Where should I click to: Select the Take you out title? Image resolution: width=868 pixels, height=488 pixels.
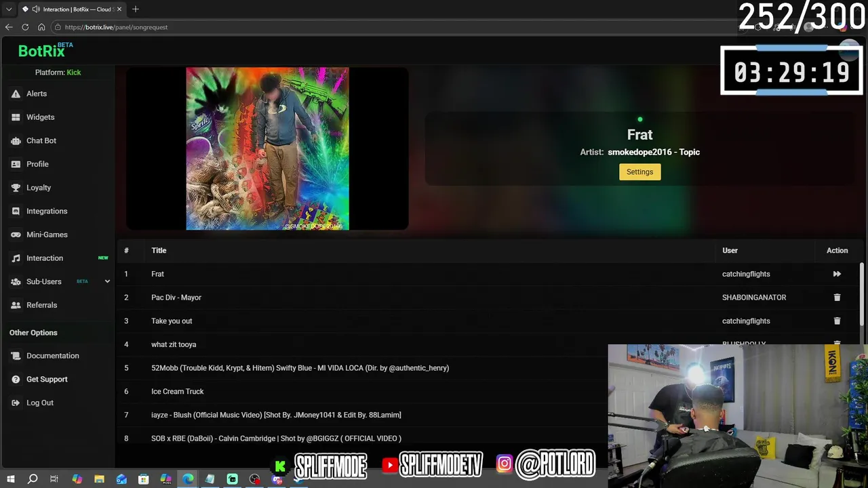[x=172, y=321]
